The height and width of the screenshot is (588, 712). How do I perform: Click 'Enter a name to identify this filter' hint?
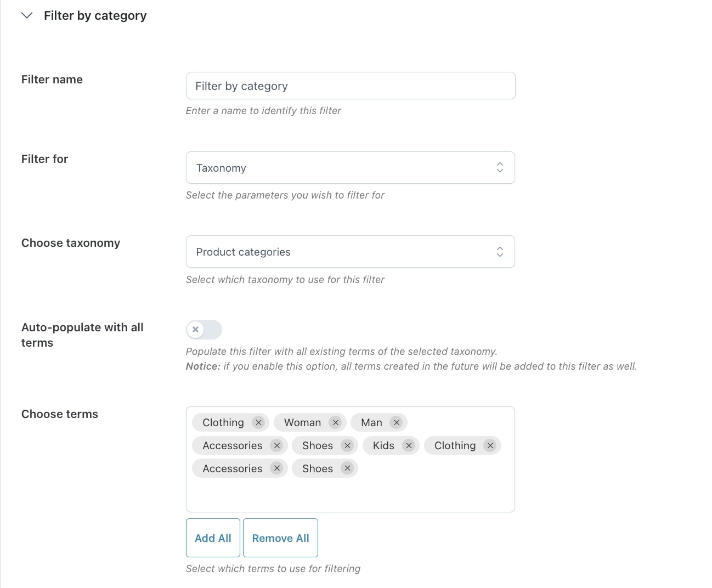pos(263,111)
